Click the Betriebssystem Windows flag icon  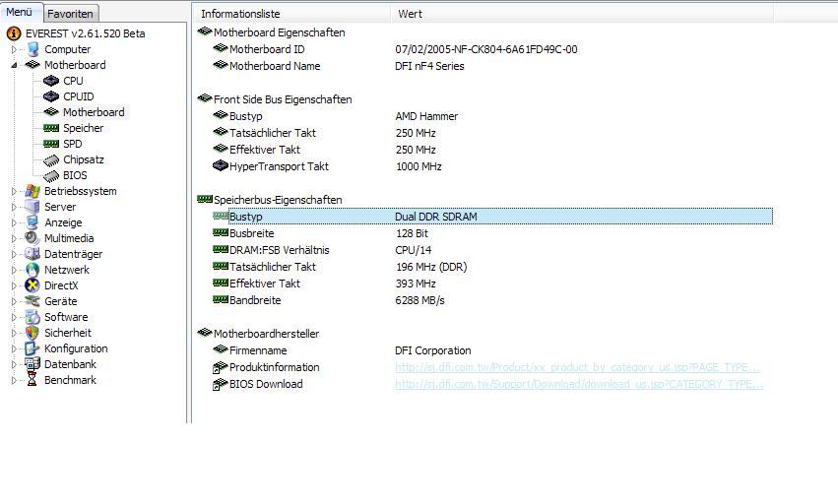click(32, 191)
